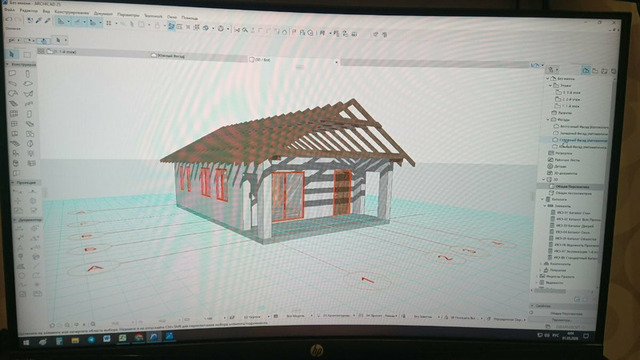Image resolution: width=640 pixels, height=360 pixels.
Task: Select the Window tool
Action: coord(14,124)
